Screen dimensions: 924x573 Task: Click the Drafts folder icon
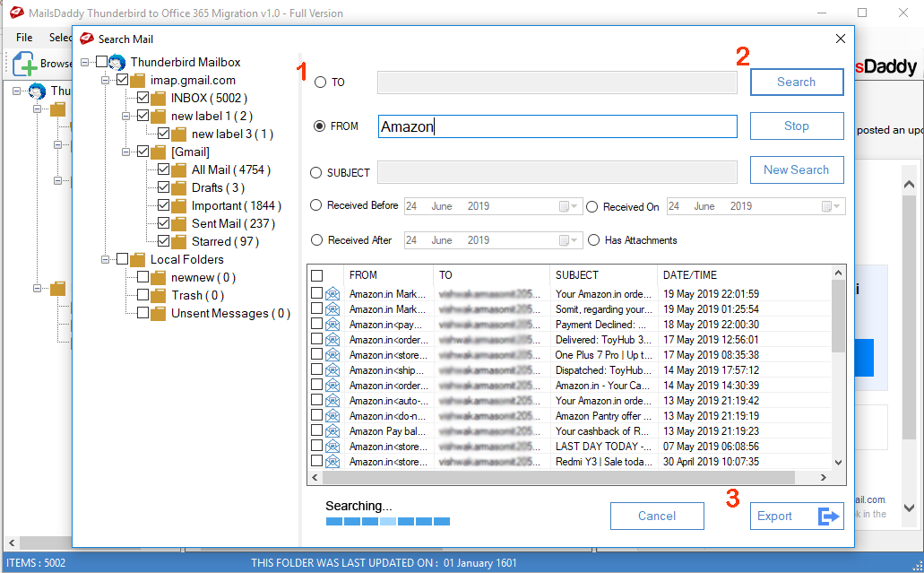pos(178,188)
